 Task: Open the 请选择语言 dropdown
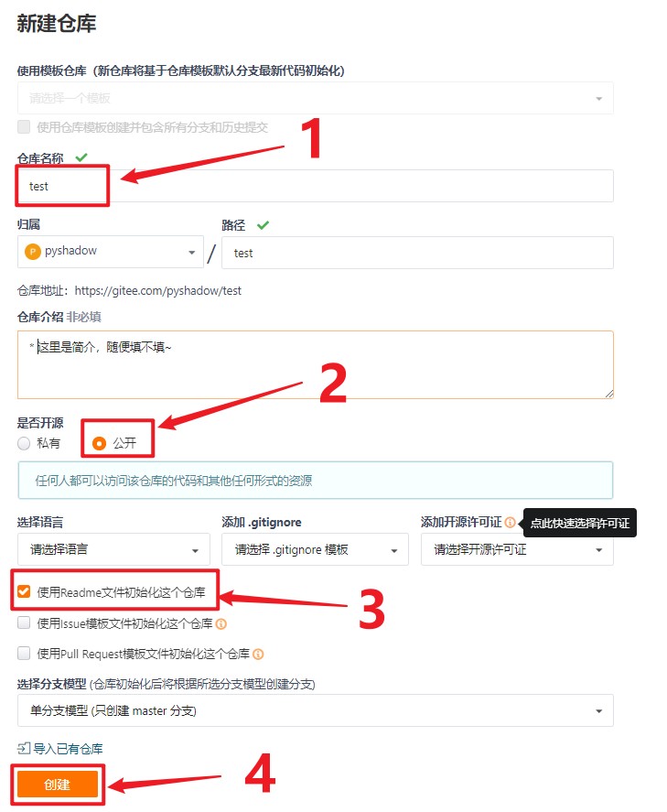(x=113, y=549)
